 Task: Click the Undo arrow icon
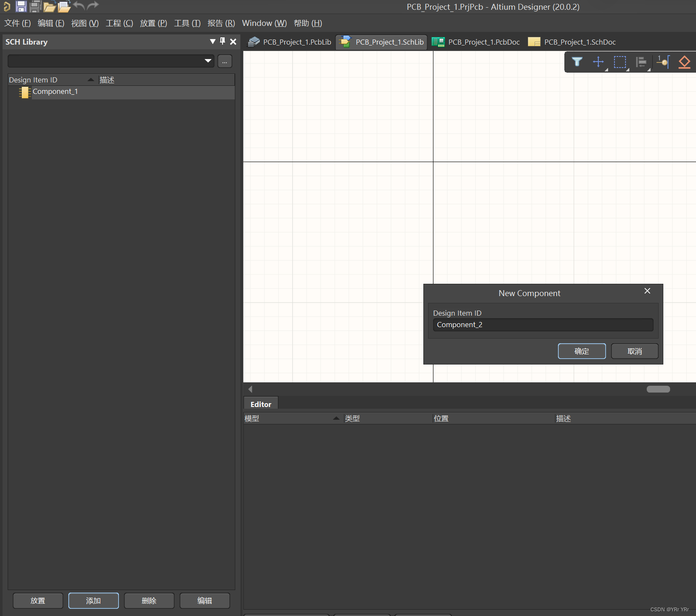(x=79, y=6)
